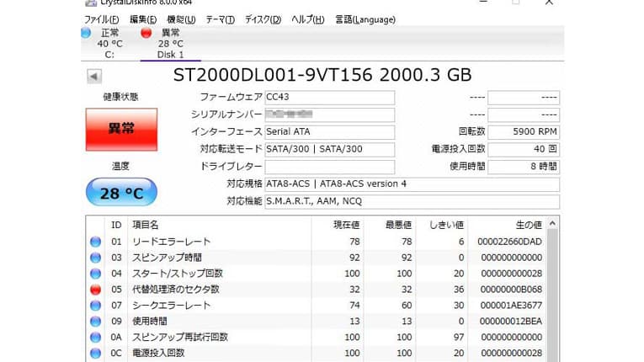The height and width of the screenshot is (362, 644).
Task: Click the red 異常 health status button
Action: (x=121, y=129)
